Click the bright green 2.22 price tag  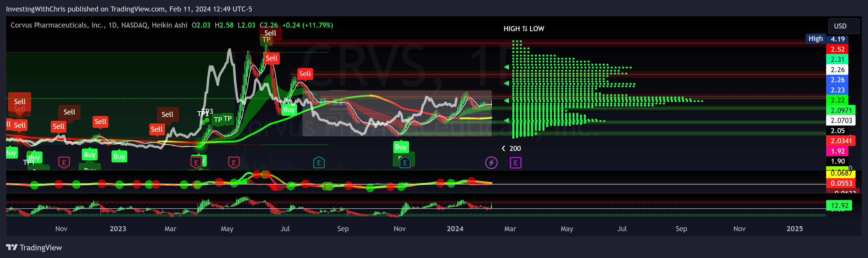click(837, 100)
